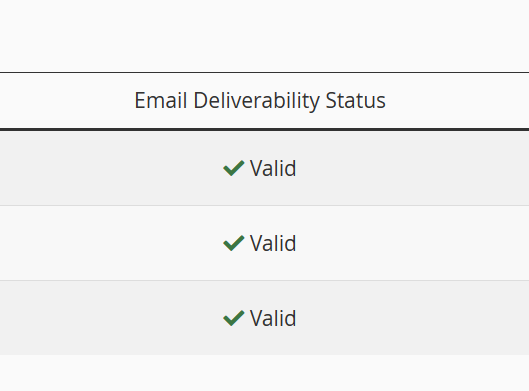Click the green checkmark in the first row
Screen dimensions: 529x391
click(234, 168)
